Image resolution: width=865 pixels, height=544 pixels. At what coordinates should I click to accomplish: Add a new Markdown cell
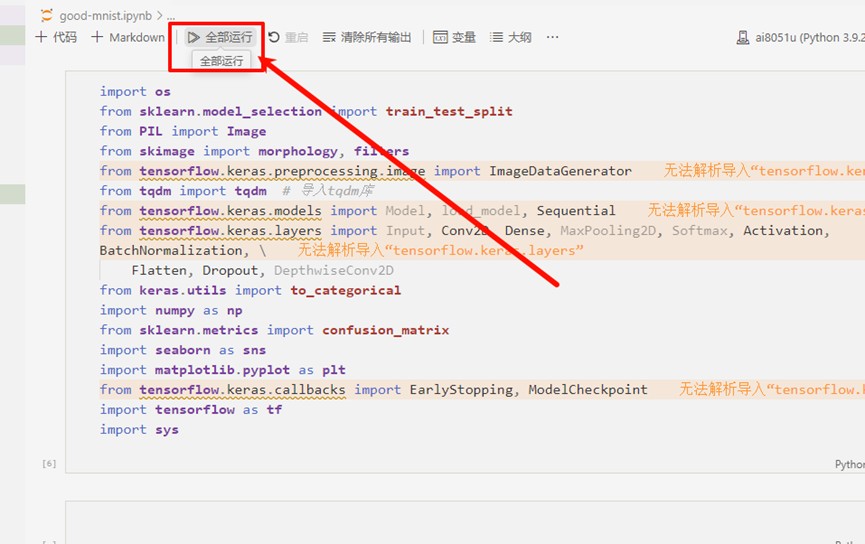[128, 37]
